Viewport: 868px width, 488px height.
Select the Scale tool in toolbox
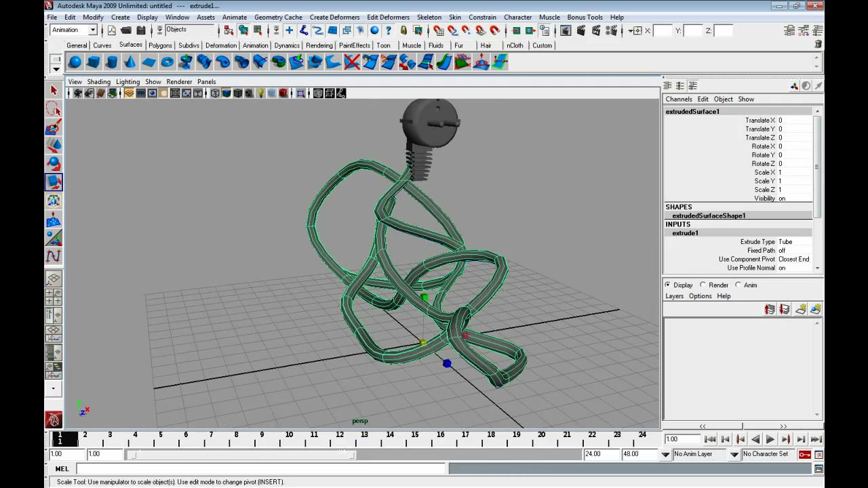click(54, 182)
